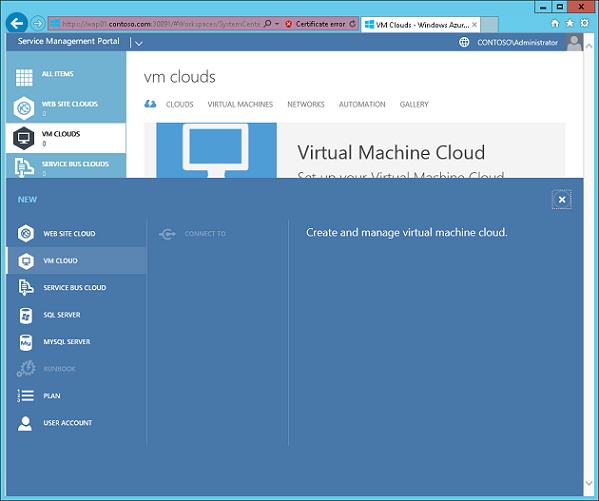Click the Service Management Portal title

click(x=68, y=41)
